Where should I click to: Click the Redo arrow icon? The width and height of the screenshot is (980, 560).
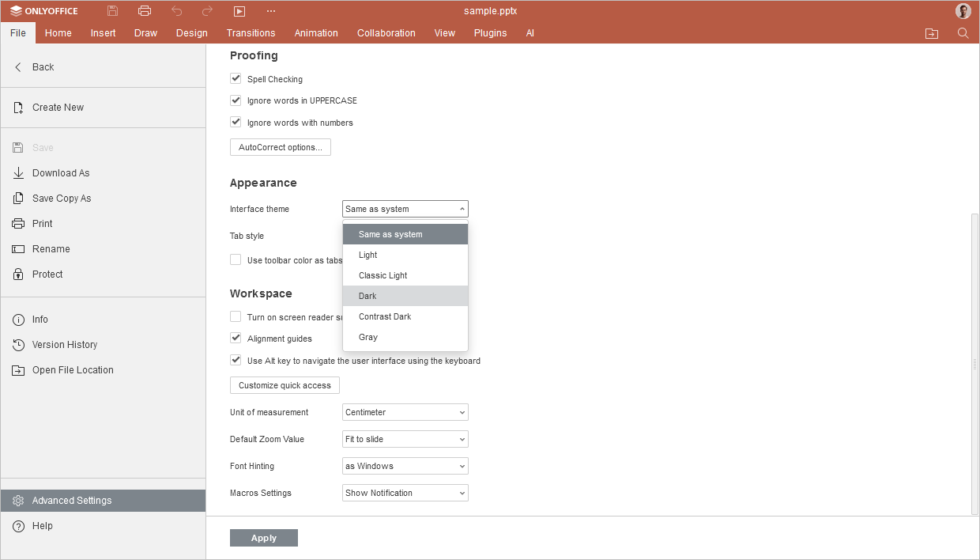coord(207,11)
